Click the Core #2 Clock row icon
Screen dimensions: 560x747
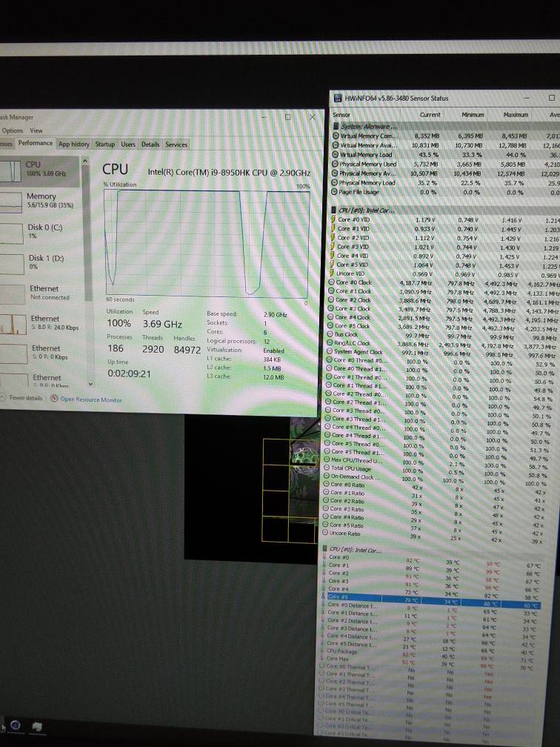click(331, 299)
